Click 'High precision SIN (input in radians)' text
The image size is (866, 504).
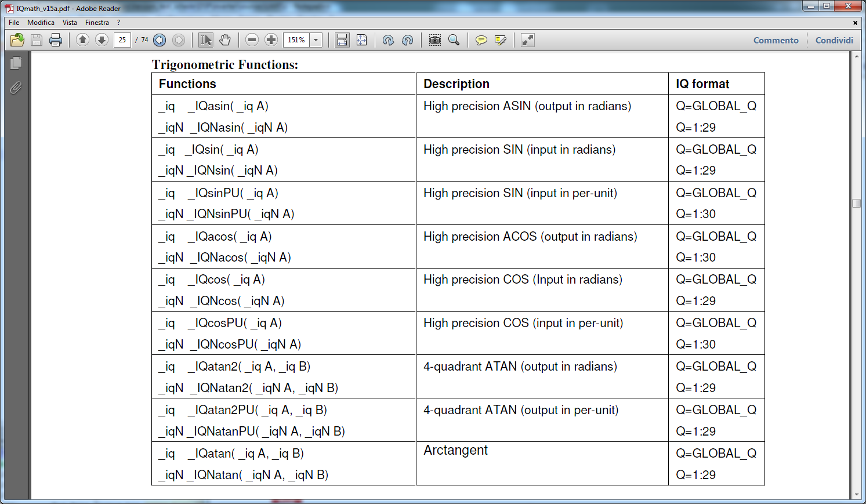(x=520, y=150)
